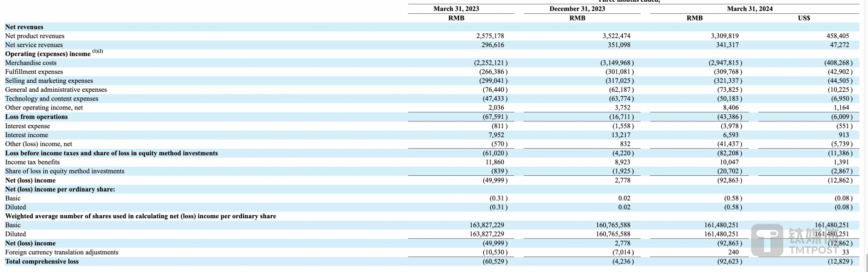868x272 pixels.
Task: Select the Merchandise costs row label
Action: pyautogui.click(x=31, y=63)
